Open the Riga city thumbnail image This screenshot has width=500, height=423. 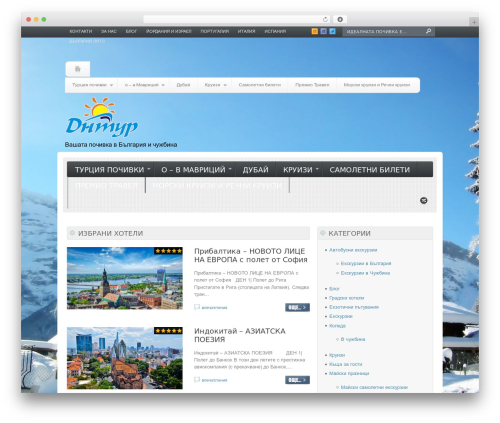pos(125,278)
